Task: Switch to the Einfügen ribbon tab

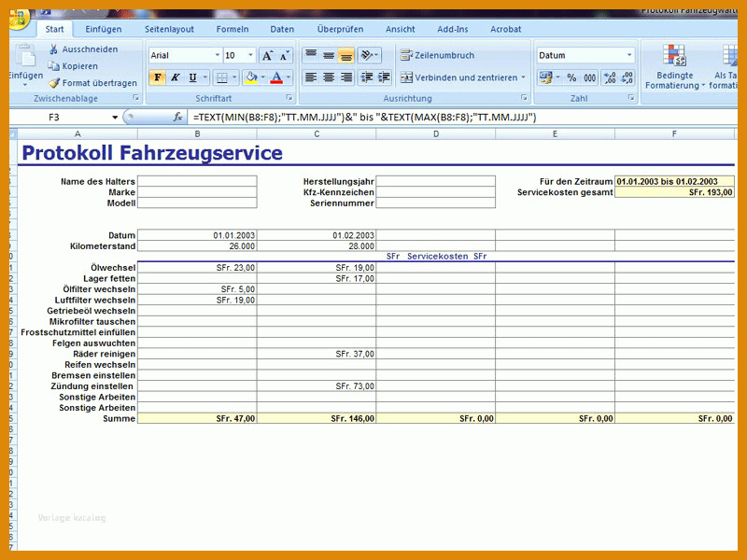Action: (104, 29)
